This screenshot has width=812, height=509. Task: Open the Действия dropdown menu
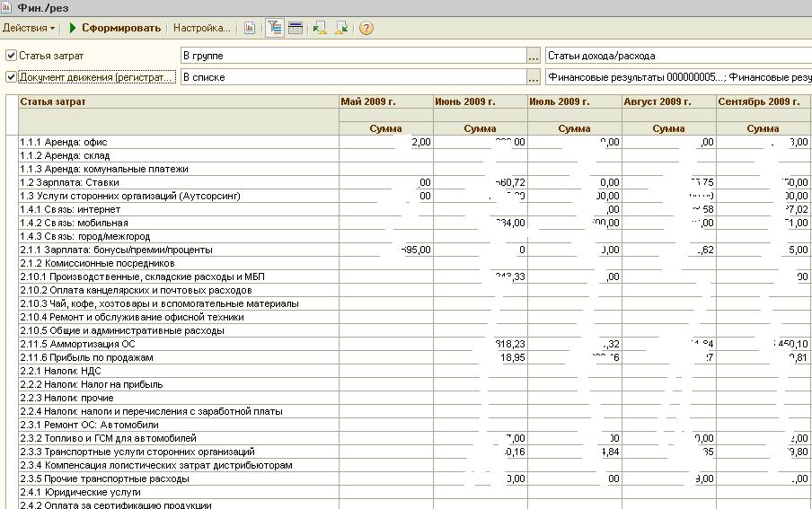click(x=29, y=28)
